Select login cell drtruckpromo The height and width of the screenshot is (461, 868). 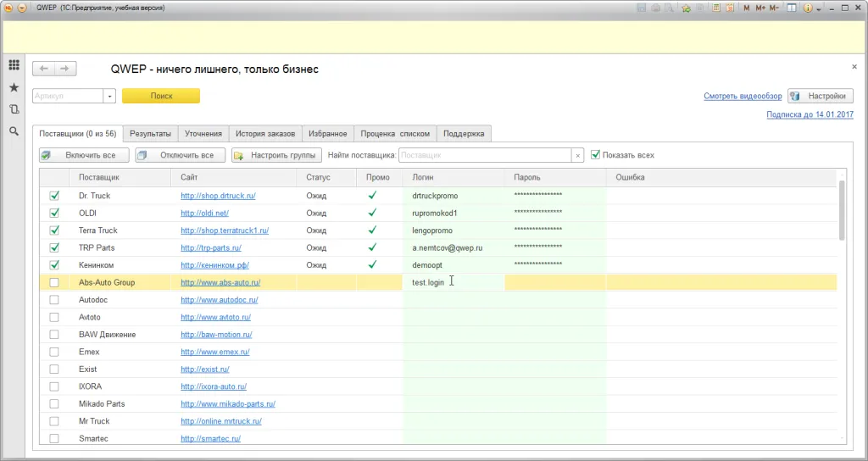(x=453, y=196)
